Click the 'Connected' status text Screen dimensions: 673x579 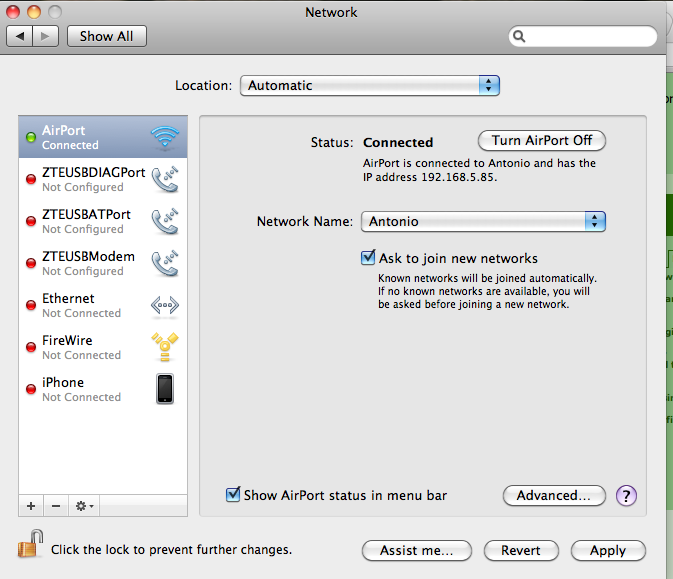click(x=398, y=142)
